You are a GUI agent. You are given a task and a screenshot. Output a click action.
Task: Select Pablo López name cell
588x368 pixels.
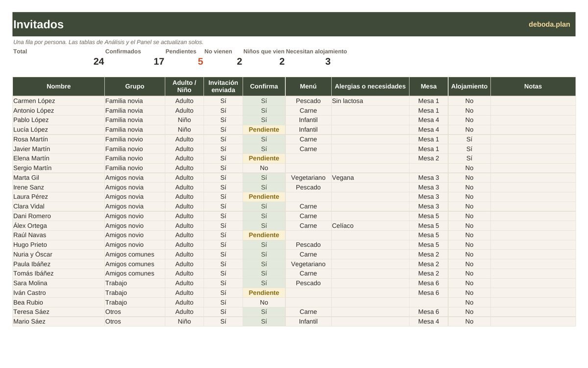tap(59, 120)
